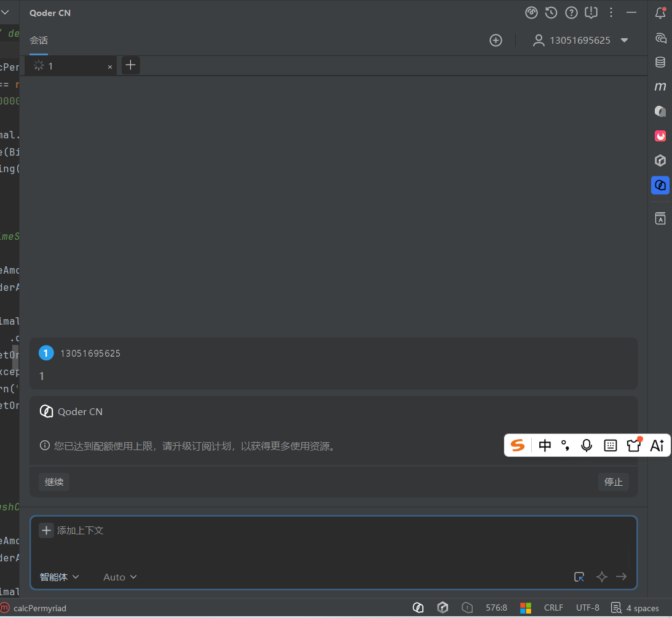Click the 添加上下文 plus button

pos(46,531)
